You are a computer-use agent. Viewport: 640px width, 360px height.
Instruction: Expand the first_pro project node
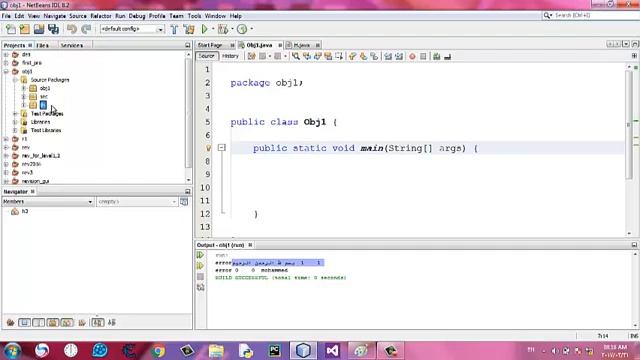point(6,63)
